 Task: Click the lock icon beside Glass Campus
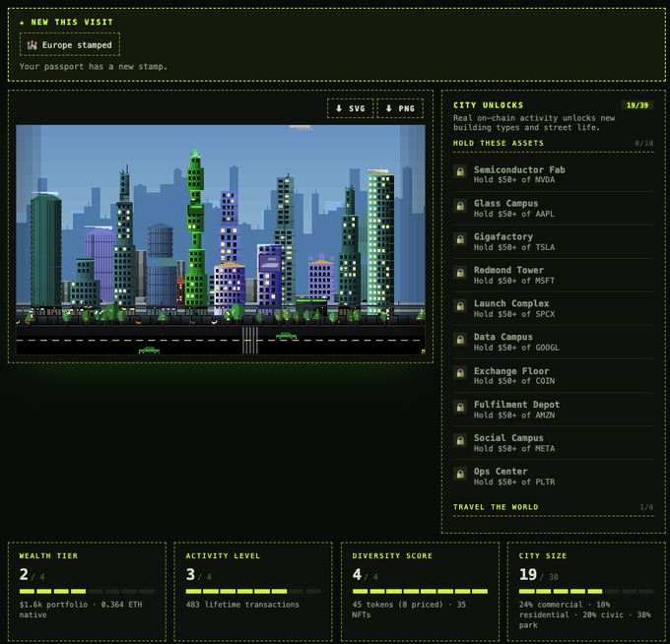tap(460, 206)
